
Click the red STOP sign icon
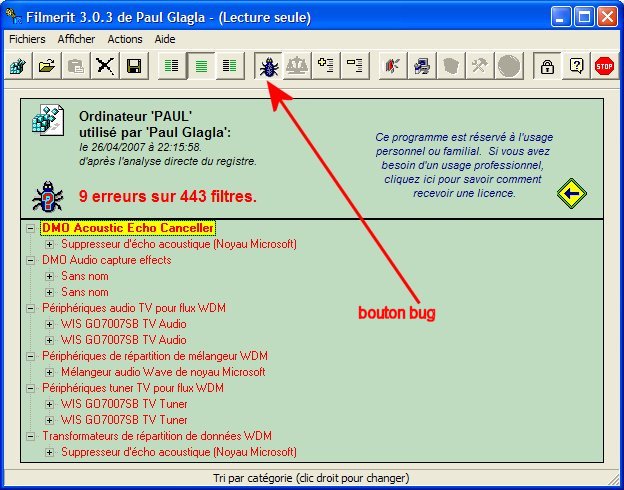click(604, 66)
